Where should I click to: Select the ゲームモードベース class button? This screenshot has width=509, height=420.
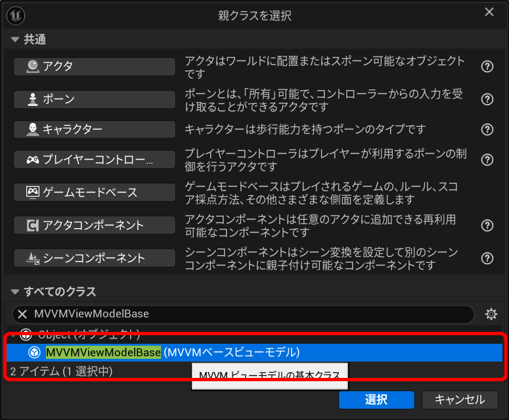pos(95,193)
